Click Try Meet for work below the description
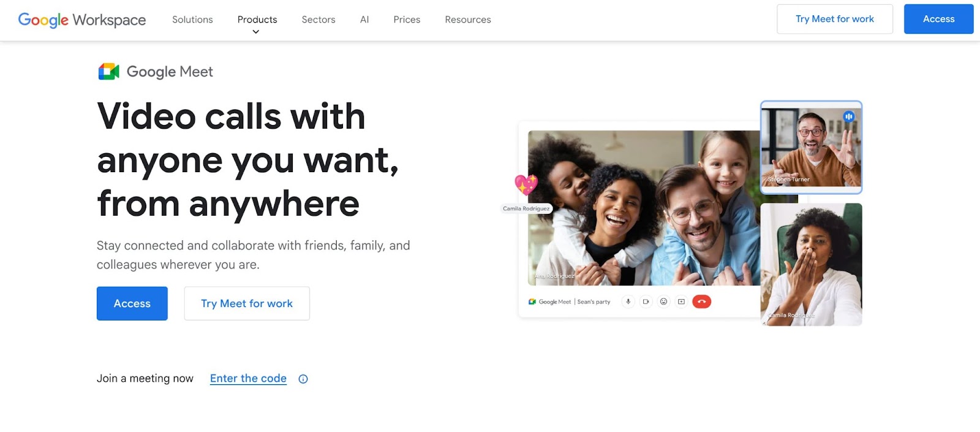The height and width of the screenshot is (432, 980). coord(247,303)
